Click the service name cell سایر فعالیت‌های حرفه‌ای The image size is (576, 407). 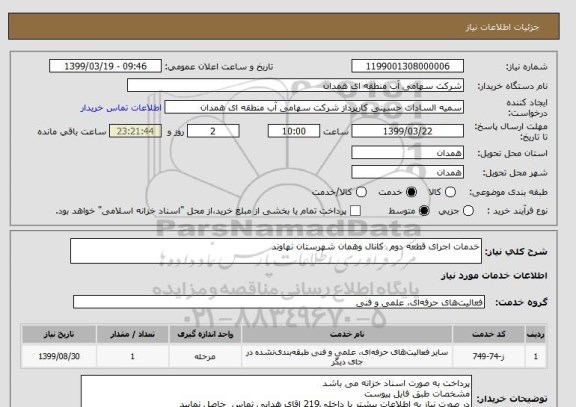click(347, 357)
